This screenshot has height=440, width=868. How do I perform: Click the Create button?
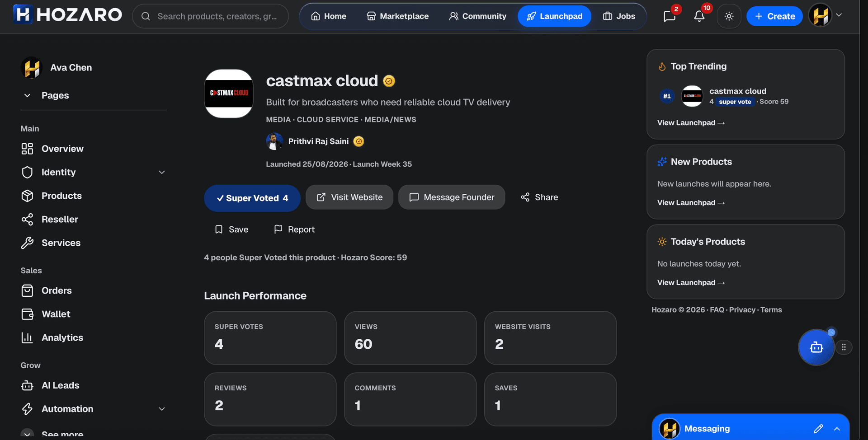pyautogui.click(x=774, y=16)
